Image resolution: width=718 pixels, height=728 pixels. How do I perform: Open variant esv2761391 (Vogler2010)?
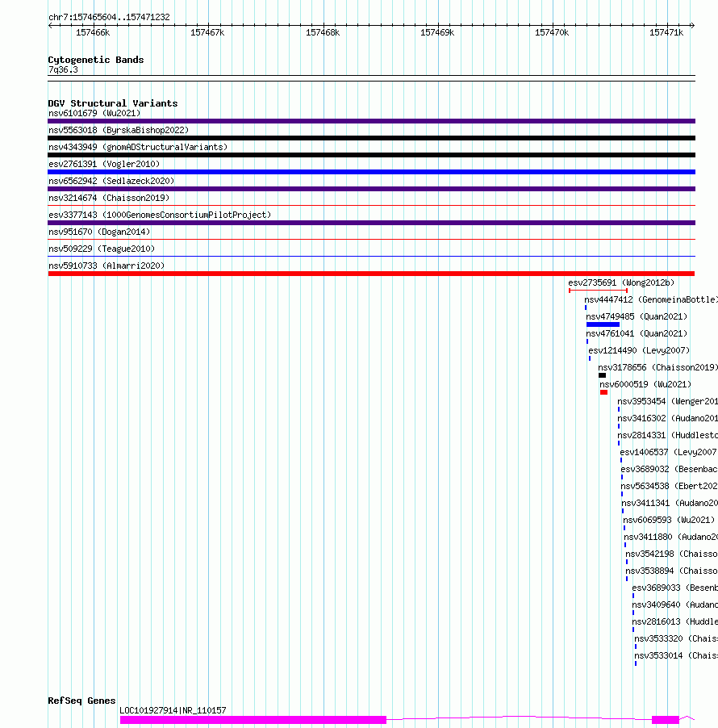[104, 164]
